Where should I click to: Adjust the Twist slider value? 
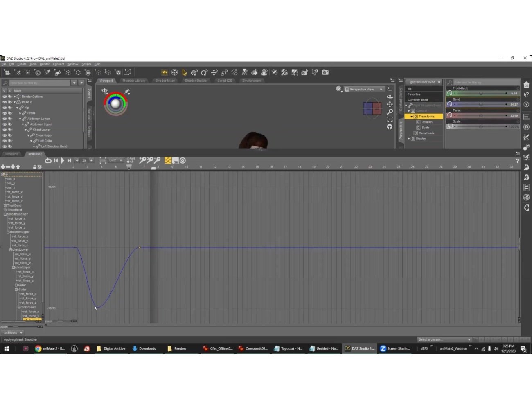(x=481, y=115)
